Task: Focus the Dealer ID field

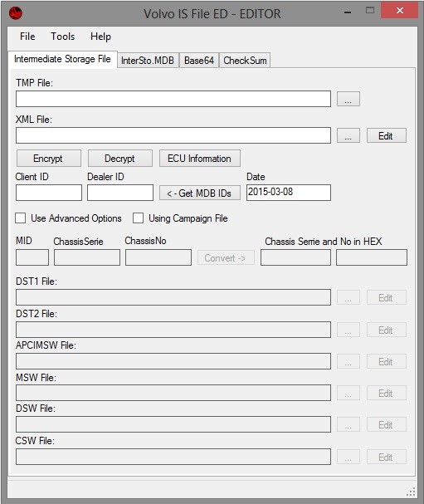Action: click(x=120, y=193)
